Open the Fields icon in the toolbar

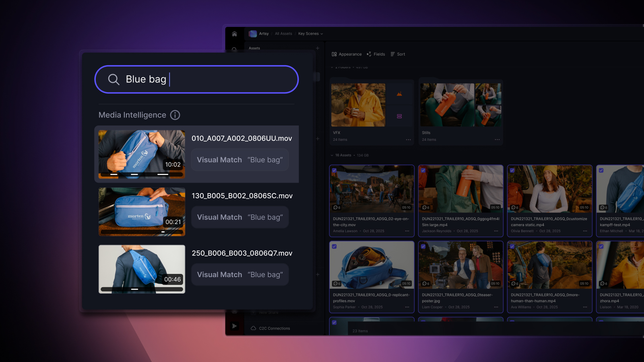point(369,54)
